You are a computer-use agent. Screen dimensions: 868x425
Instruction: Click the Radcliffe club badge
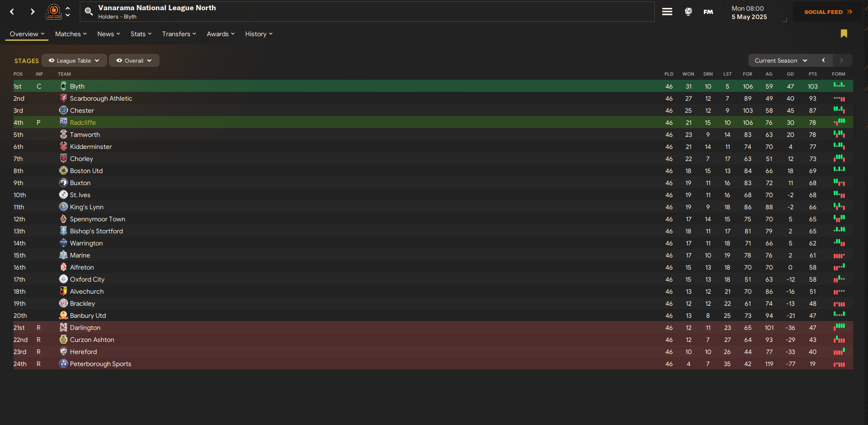tap(64, 122)
